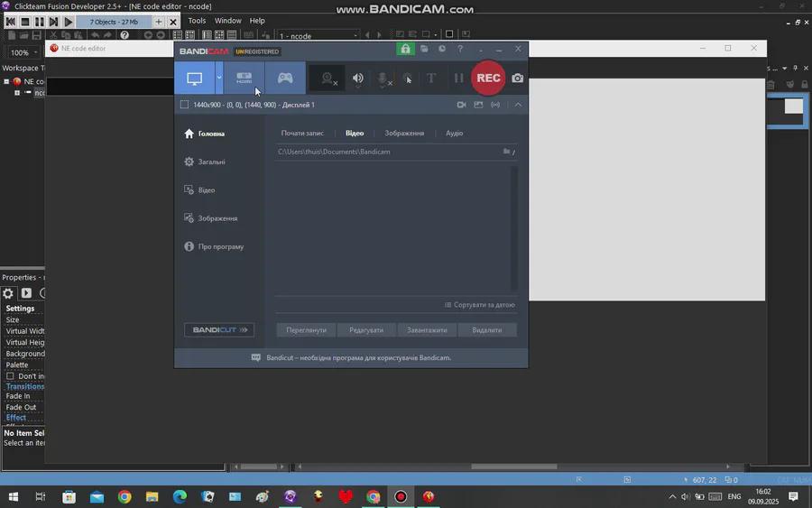Toggle the microphone in Bandicam
Viewport: 812px width, 508px height.
point(383,79)
